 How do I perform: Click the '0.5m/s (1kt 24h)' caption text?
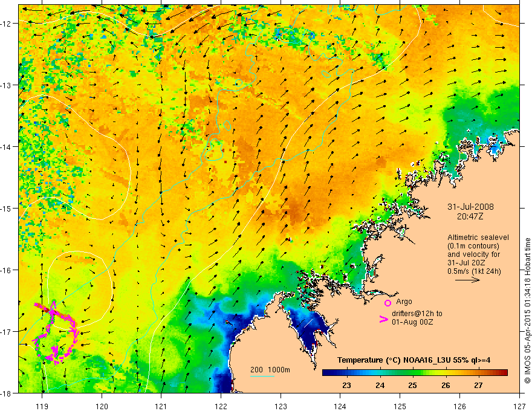point(474,271)
